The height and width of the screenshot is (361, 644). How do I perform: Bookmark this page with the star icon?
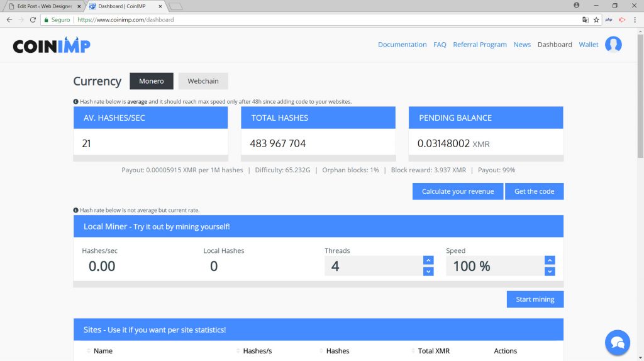596,19
